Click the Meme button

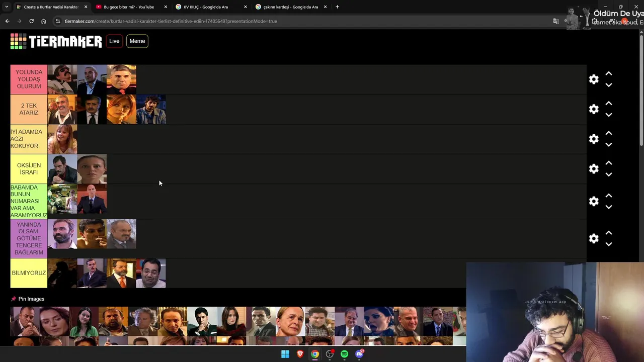tap(137, 41)
